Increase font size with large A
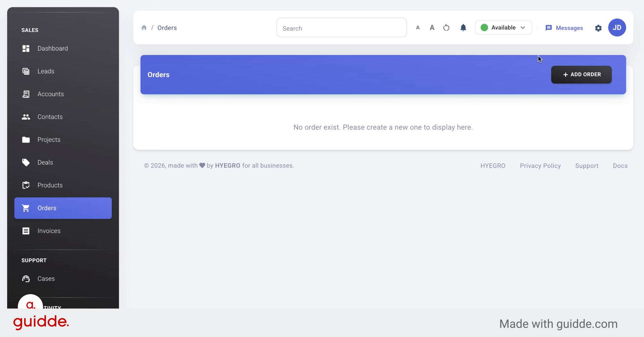Viewport: 644px width, 337px height. [432, 27]
